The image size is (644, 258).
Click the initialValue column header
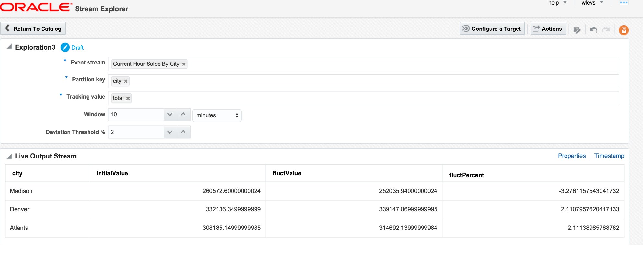tap(177, 173)
